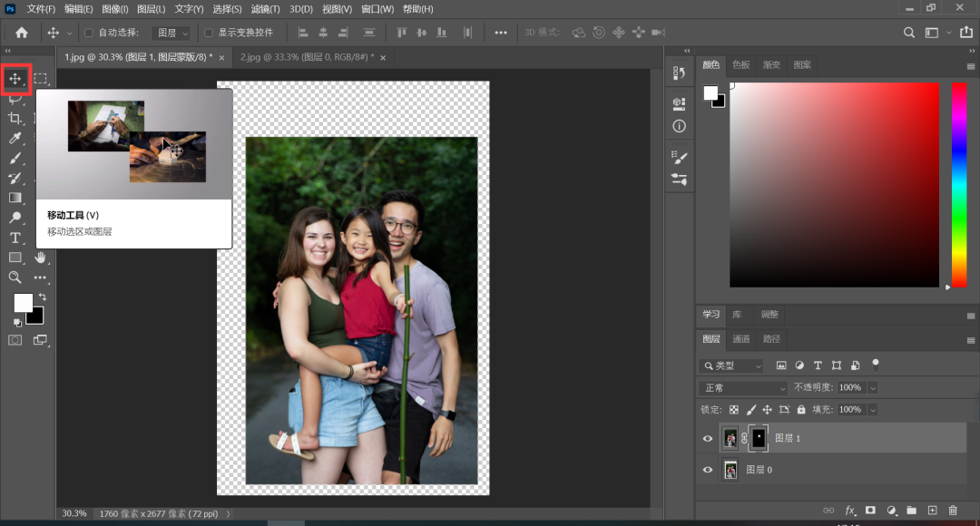Open the 填充 fill slider arrow
This screenshot has width=980, height=526.
(873, 410)
